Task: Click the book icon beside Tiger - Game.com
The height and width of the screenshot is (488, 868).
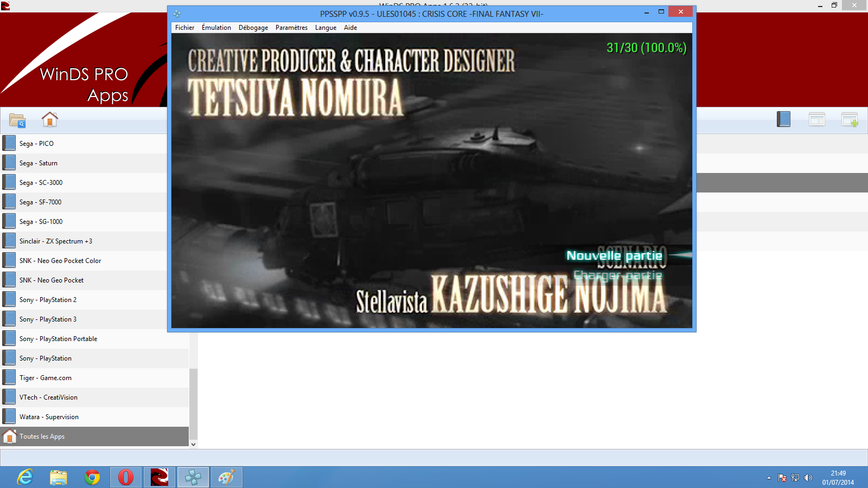Action: pyautogui.click(x=9, y=378)
